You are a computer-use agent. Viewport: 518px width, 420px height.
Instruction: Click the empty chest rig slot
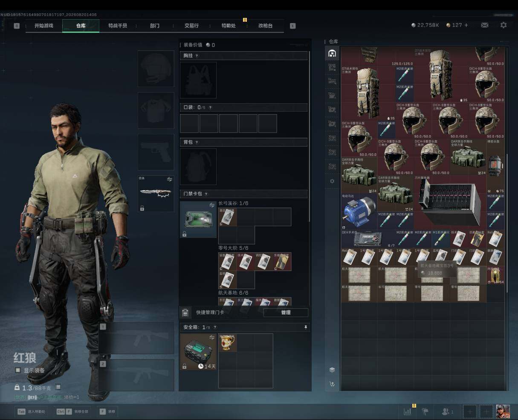click(x=198, y=80)
